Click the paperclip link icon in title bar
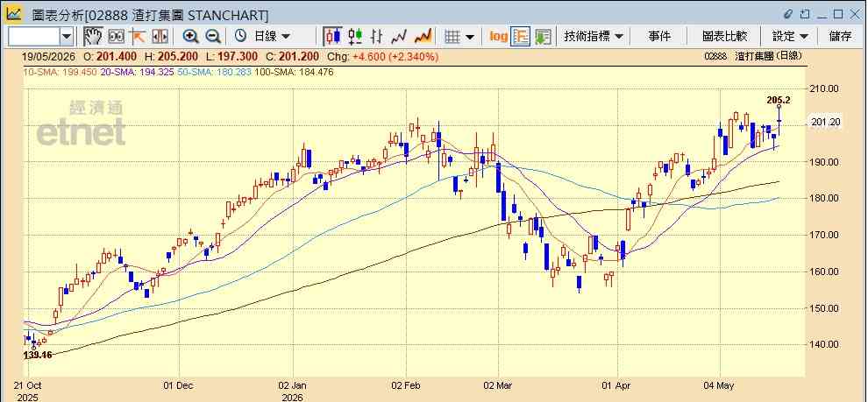This screenshot has height=402, width=868. (789, 14)
